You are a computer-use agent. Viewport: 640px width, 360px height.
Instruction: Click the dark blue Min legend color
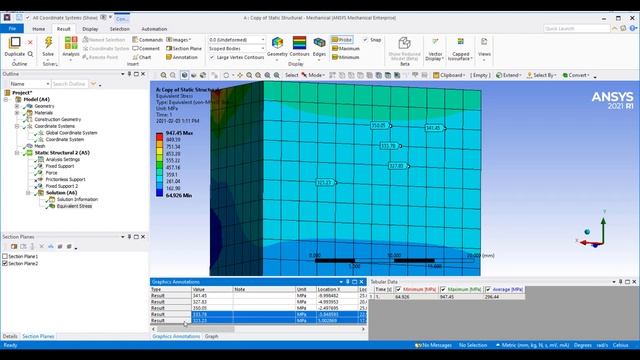pos(159,192)
